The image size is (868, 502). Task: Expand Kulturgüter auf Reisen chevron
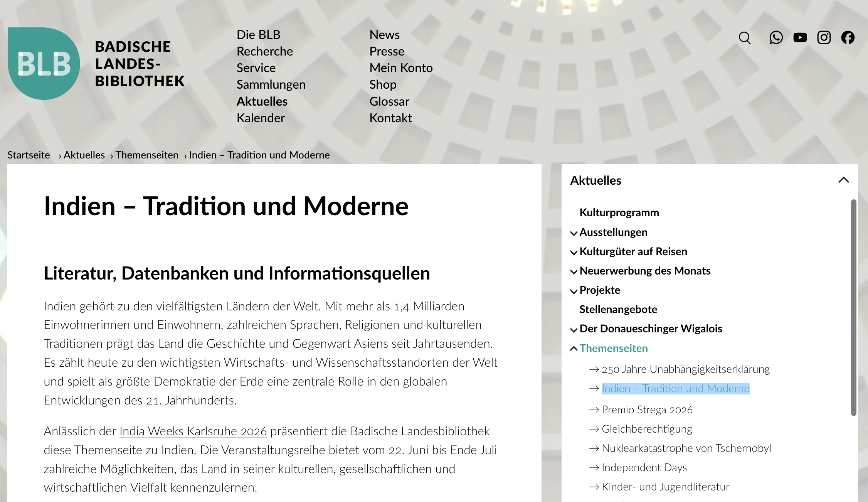[x=574, y=252]
